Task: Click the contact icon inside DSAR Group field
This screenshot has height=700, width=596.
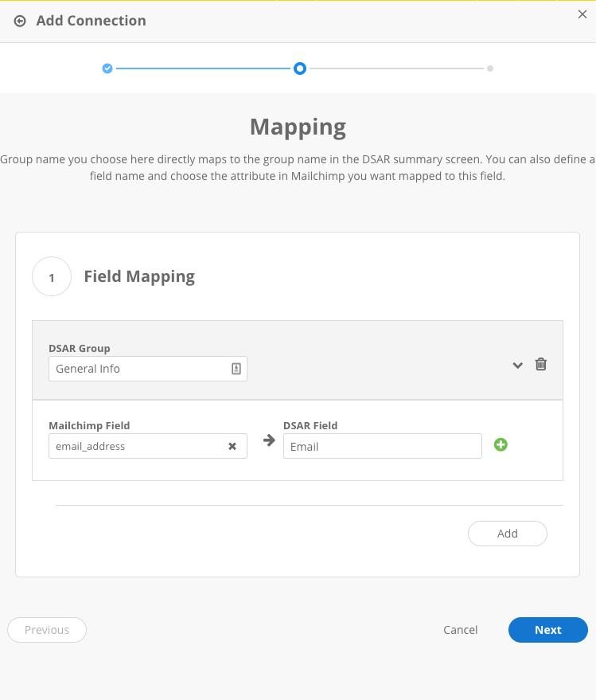Action: coord(236,369)
